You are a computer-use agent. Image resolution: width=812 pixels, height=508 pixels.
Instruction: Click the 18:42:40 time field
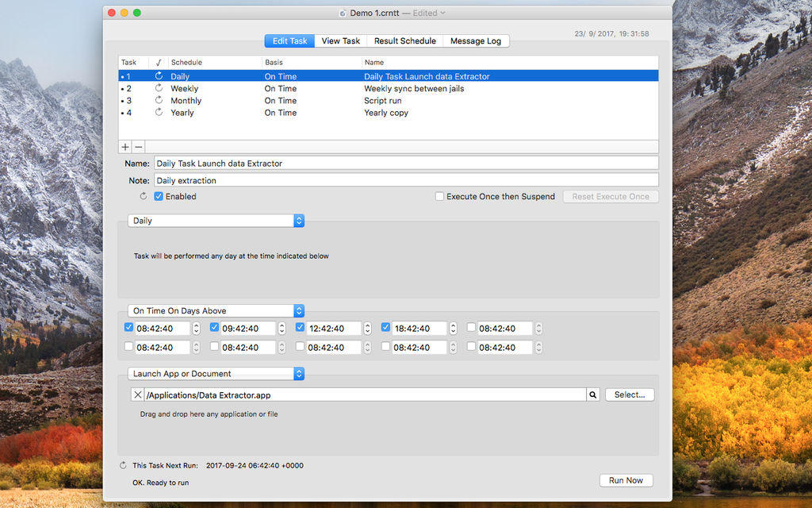(x=419, y=328)
